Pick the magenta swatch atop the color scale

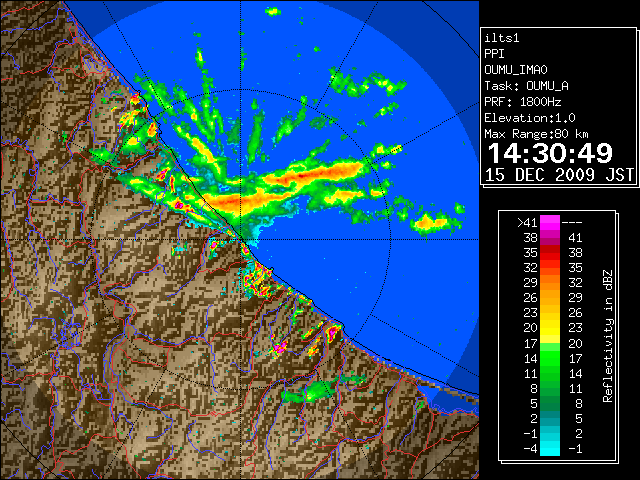point(550,223)
